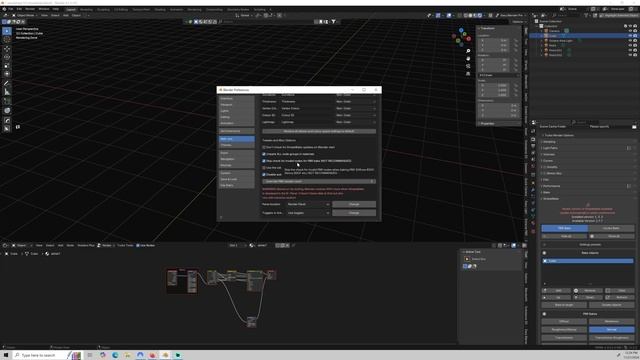This screenshot has width=640, height=360.
Task: Click the SimpleBake Remove object button
Action: tap(589, 291)
